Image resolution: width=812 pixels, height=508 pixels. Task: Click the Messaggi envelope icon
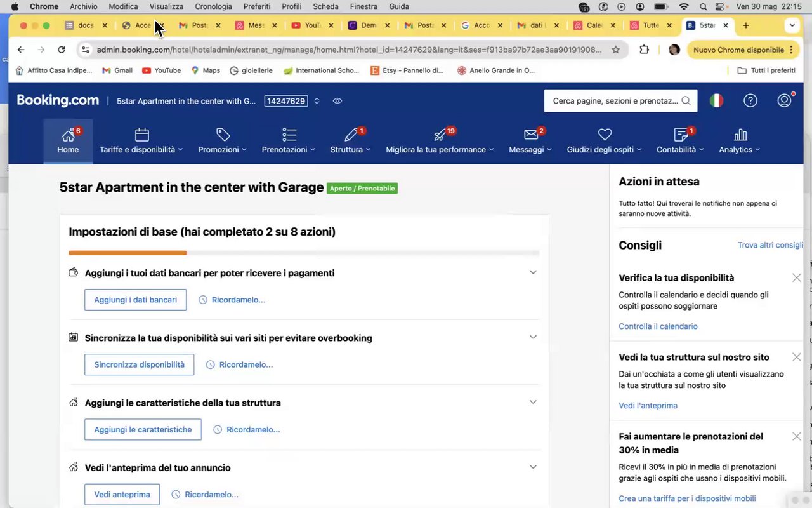[x=531, y=135]
